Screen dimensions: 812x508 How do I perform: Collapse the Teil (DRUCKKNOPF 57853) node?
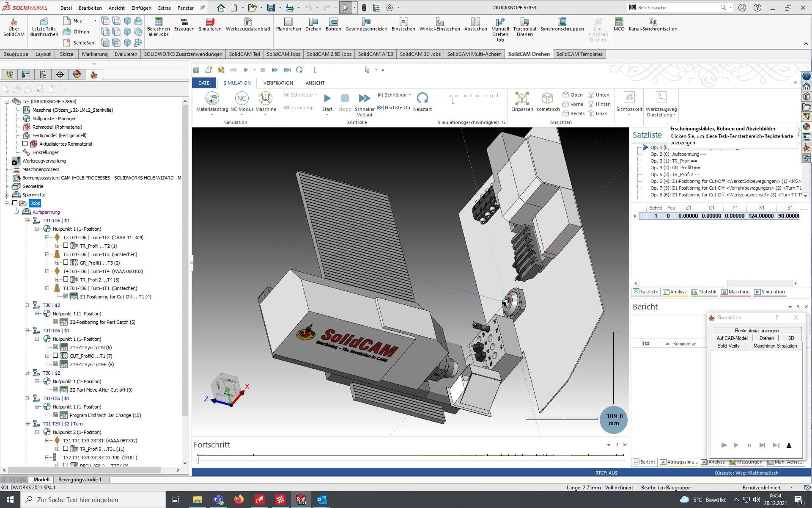coord(7,102)
